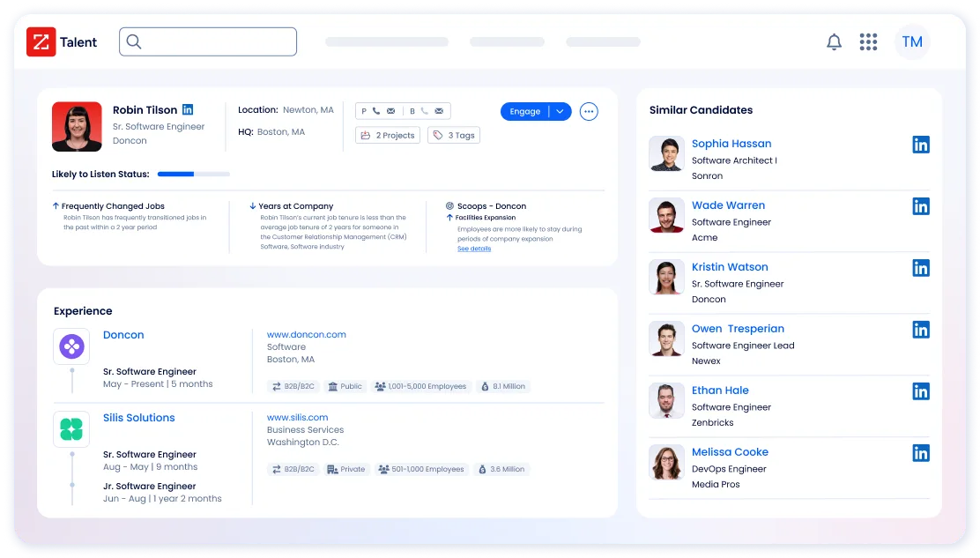This screenshot has height=558, width=980.
Task: Open Owen Tresperian's LinkedIn icon
Action: point(921,330)
